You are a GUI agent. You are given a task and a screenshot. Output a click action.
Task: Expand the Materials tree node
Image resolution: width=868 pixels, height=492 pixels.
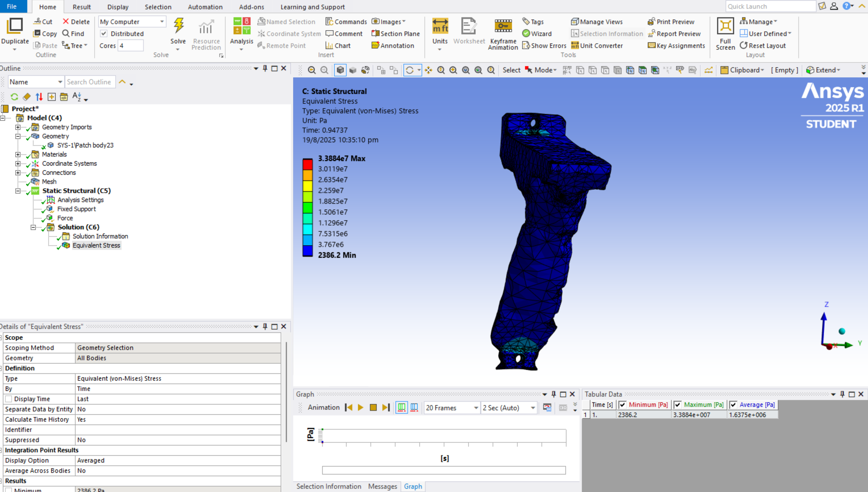pos(18,154)
